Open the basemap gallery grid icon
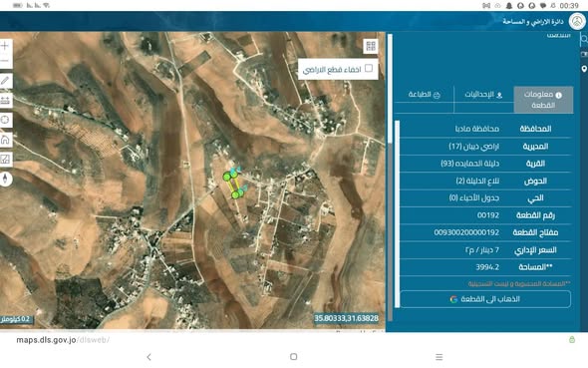Image resolution: width=588 pixels, height=368 pixels. [371, 46]
